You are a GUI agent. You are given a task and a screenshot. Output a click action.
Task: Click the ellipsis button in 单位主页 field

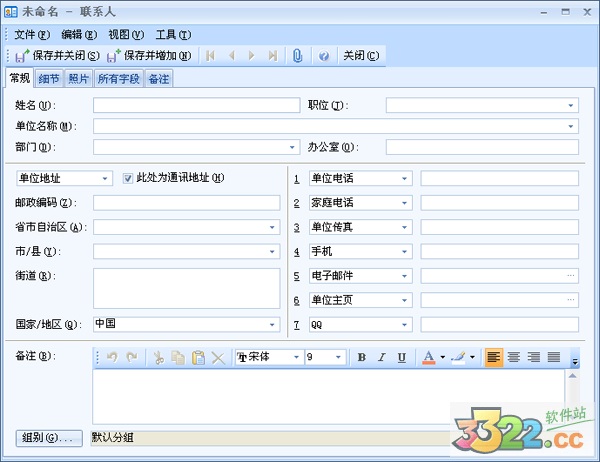(571, 300)
